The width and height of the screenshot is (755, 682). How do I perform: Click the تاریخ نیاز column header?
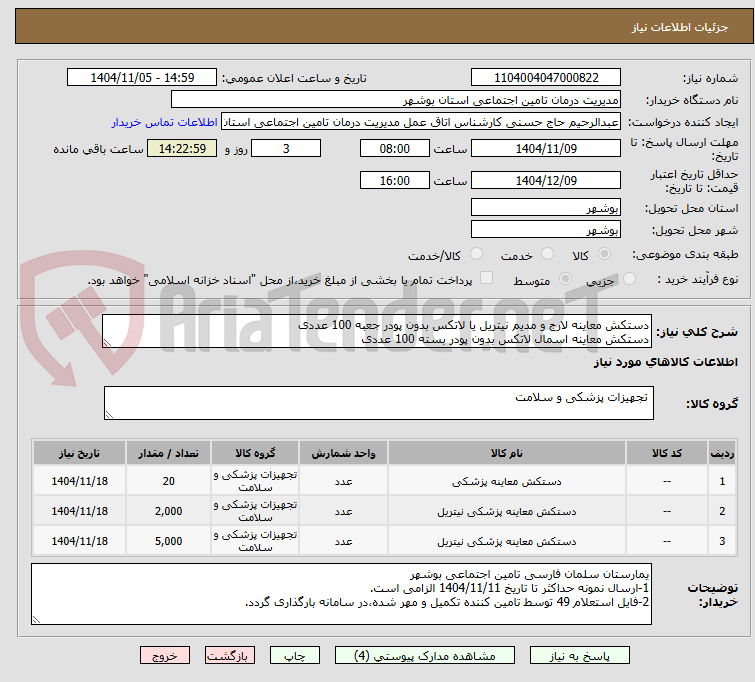point(79,453)
